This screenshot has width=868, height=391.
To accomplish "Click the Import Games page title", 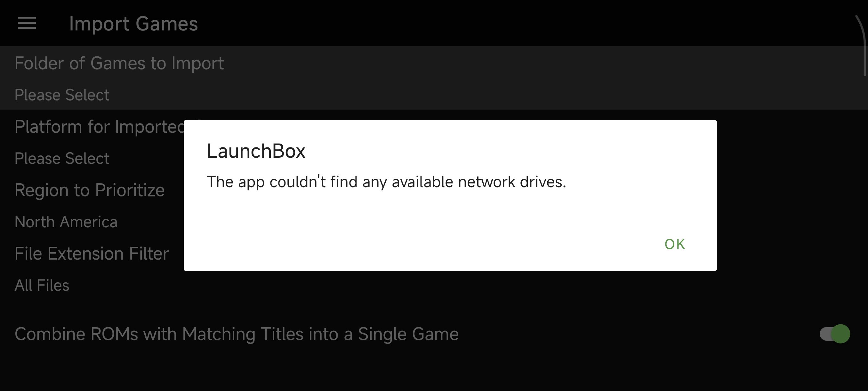I will pos(133,24).
